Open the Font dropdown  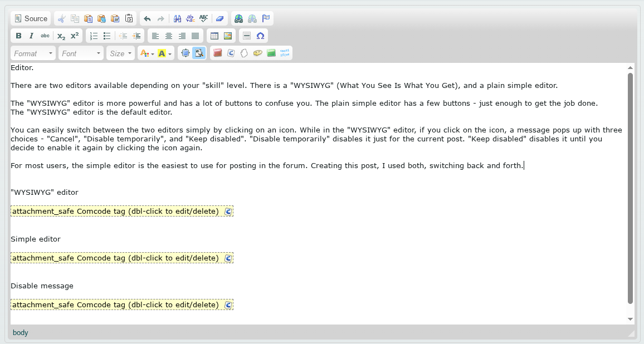[x=81, y=53]
